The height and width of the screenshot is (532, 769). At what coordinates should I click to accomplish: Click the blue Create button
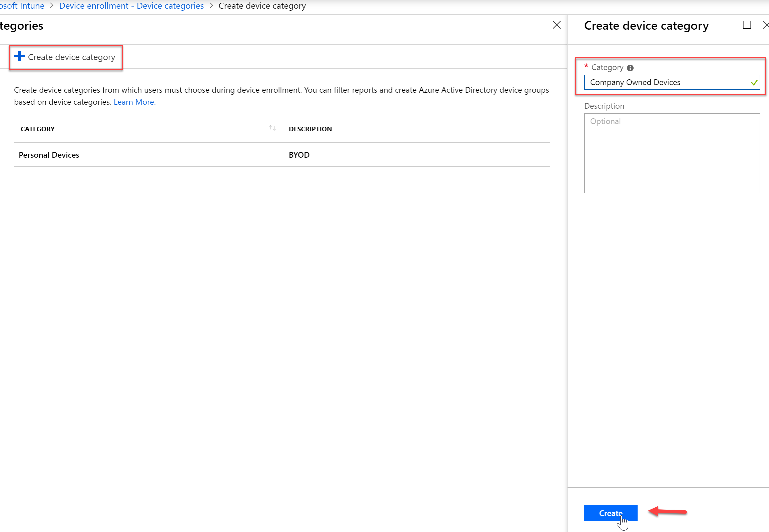tap(610, 513)
